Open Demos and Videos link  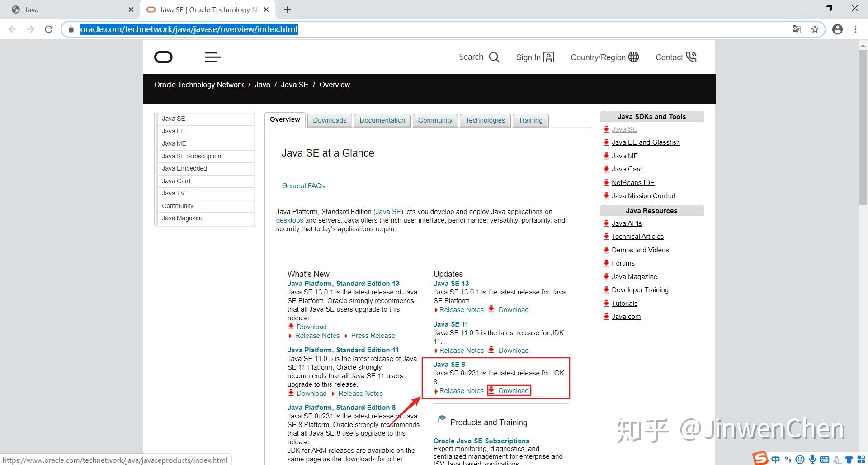click(x=640, y=250)
